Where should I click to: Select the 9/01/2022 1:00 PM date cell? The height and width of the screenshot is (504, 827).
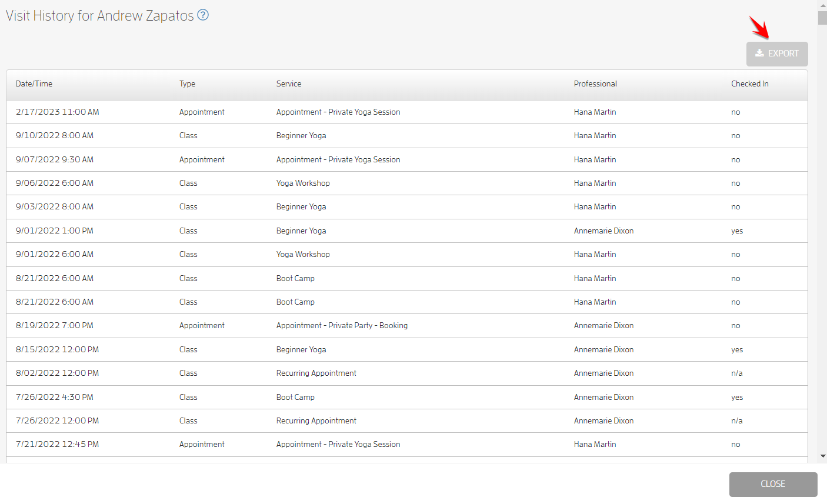pos(55,231)
